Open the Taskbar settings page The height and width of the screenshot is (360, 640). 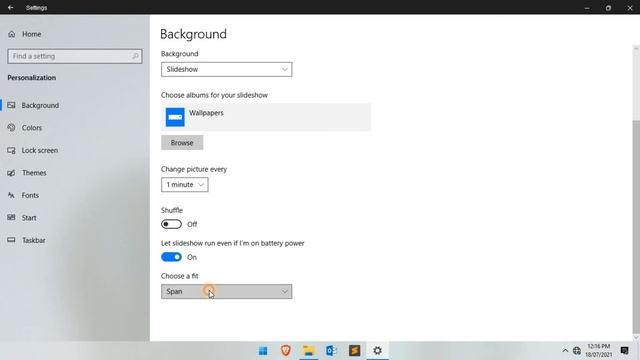33,240
